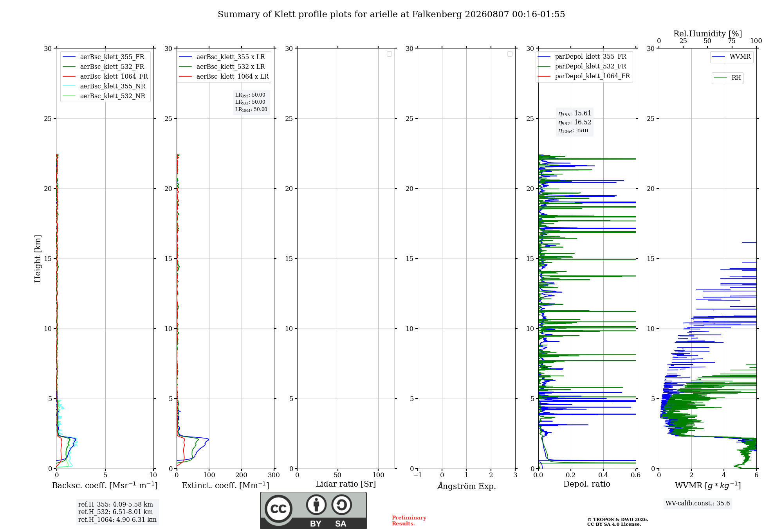
Task: Click the red 'Preliminary Results.' notice
Action: [x=409, y=521]
